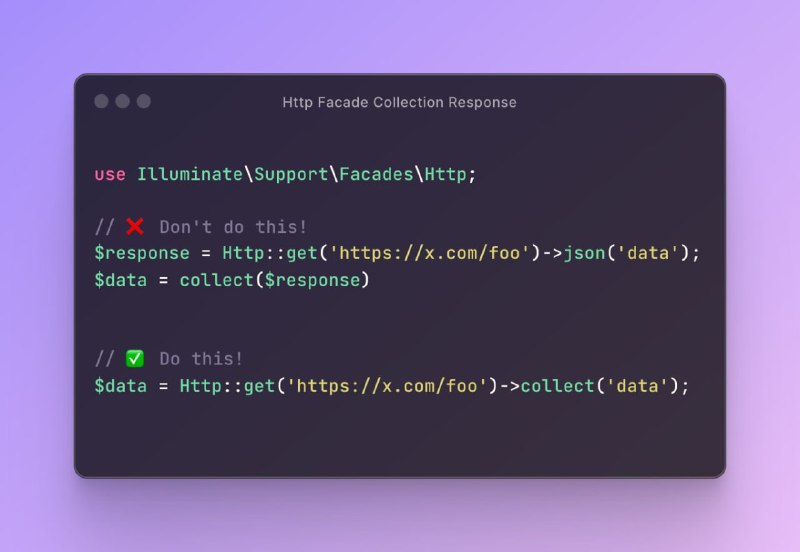Click the window title 'Http Facade Collection Response'
This screenshot has height=552, width=800.
tap(399, 103)
